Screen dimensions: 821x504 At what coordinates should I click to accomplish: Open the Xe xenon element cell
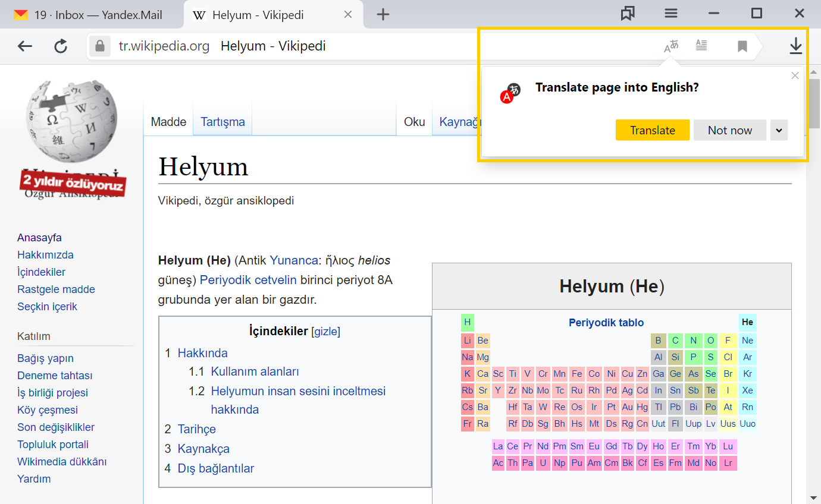[748, 390]
